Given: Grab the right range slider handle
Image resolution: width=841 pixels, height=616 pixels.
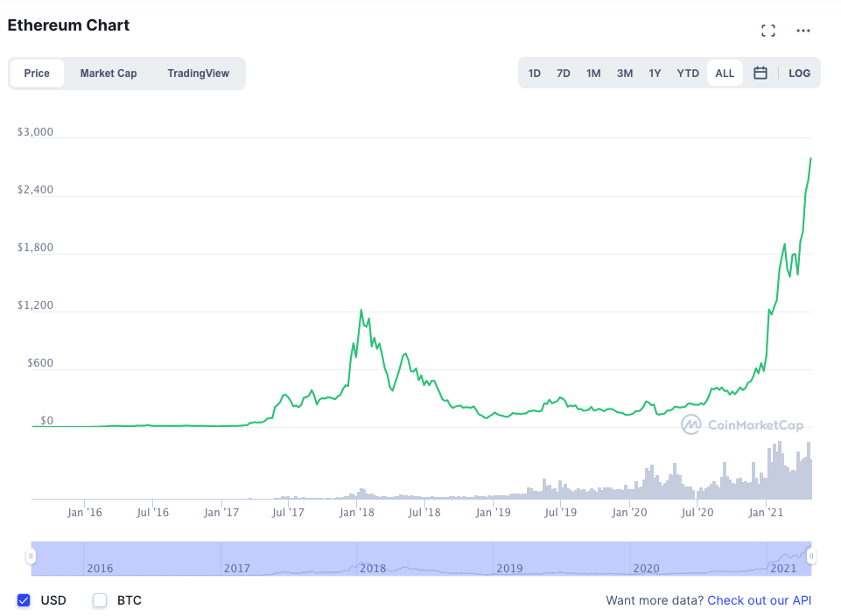Looking at the screenshot, I should [811, 556].
